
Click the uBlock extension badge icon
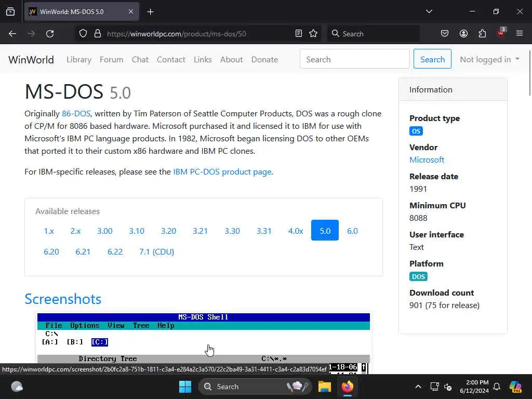[x=501, y=33]
